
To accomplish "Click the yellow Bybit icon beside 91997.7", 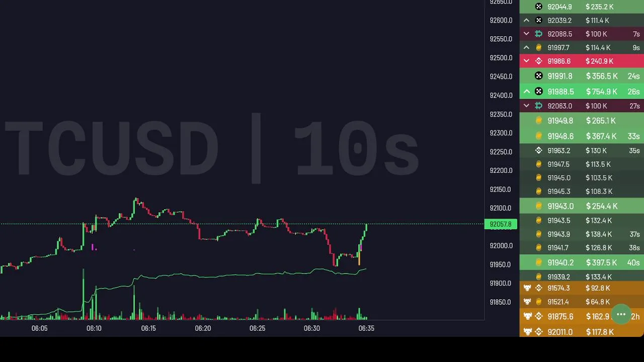I will pyautogui.click(x=539, y=48).
